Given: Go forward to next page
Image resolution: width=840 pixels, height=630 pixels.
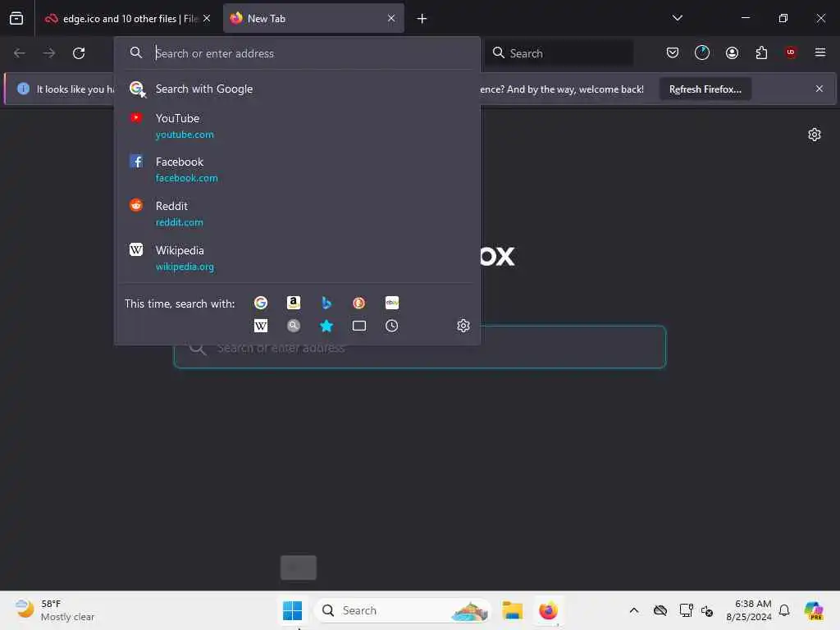Looking at the screenshot, I should pyautogui.click(x=48, y=53).
